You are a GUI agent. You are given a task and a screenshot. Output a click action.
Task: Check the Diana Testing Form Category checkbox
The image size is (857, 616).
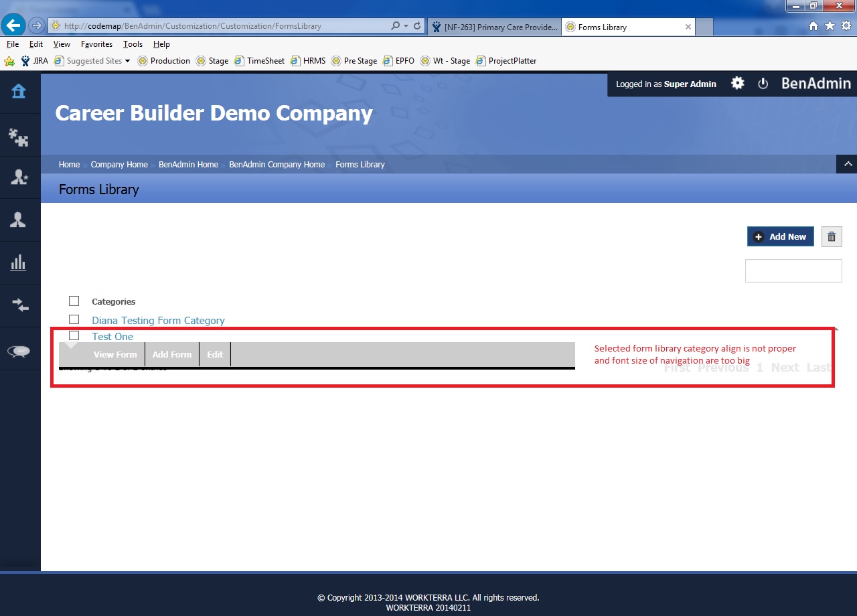point(74,319)
